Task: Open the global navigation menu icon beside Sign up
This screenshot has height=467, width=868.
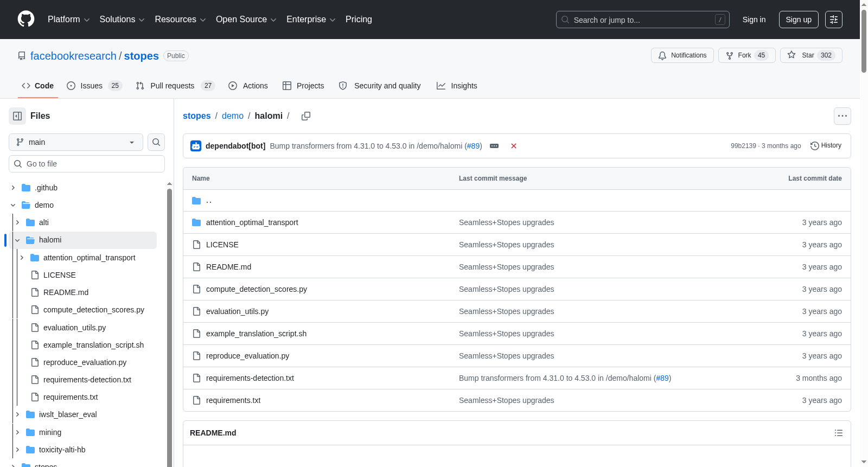Action: (x=834, y=20)
